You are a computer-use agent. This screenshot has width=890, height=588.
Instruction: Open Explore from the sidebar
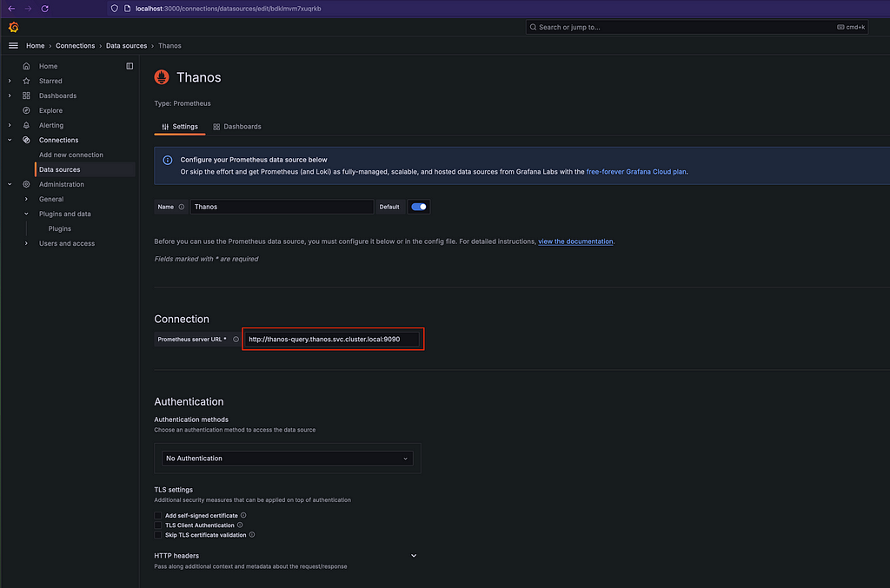tap(50, 110)
